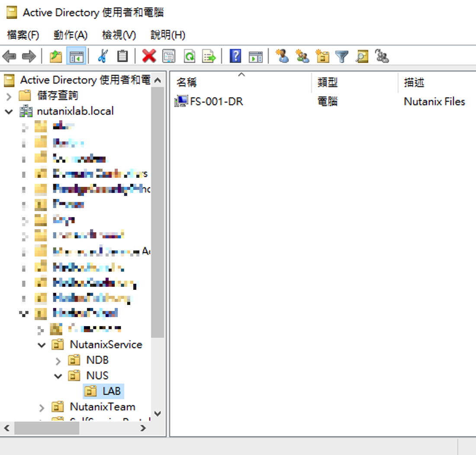Create a new user with toolbar icon
The width and height of the screenshot is (476, 455).
[x=282, y=56]
